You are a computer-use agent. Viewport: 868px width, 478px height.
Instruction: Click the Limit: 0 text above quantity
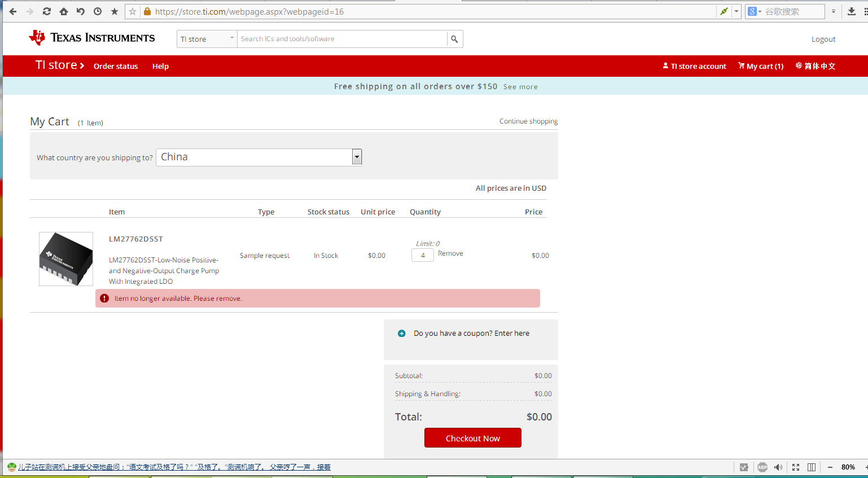[x=428, y=244]
